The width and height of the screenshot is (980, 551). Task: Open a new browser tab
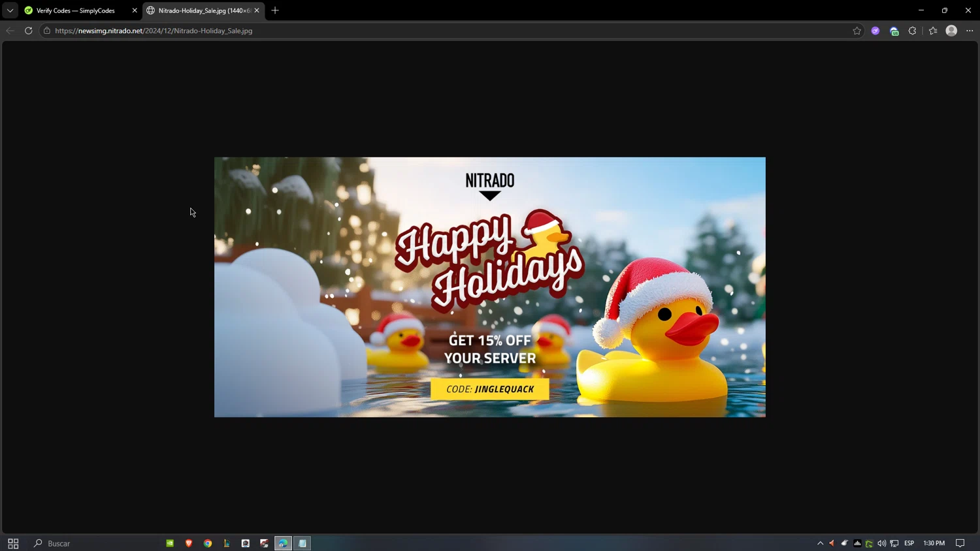(275, 10)
